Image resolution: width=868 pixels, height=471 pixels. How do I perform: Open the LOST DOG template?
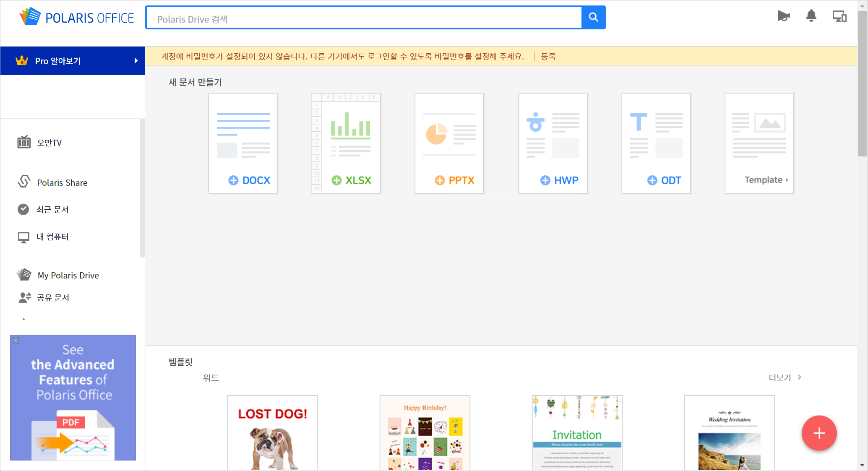[x=272, y=432]
